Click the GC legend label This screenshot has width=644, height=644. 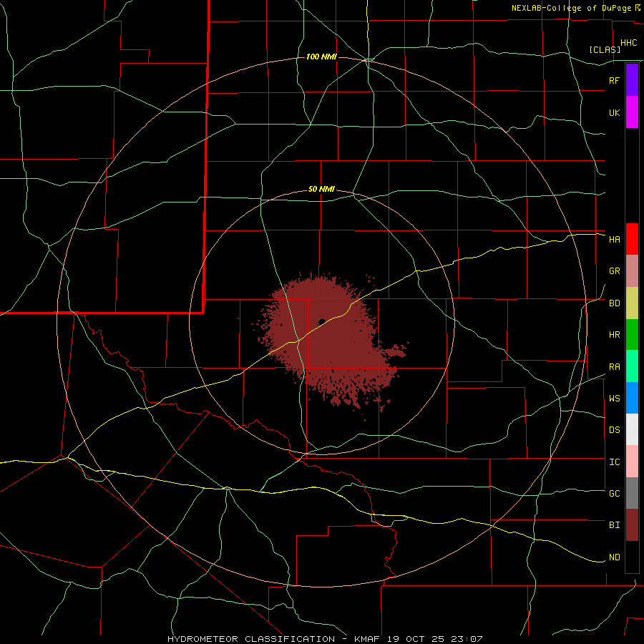[614, 494]
